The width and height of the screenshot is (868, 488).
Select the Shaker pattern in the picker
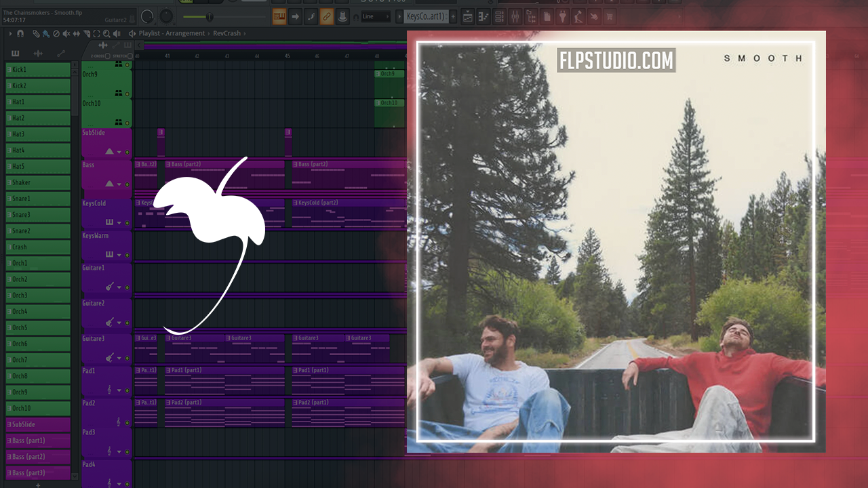[x=38, y=182]
